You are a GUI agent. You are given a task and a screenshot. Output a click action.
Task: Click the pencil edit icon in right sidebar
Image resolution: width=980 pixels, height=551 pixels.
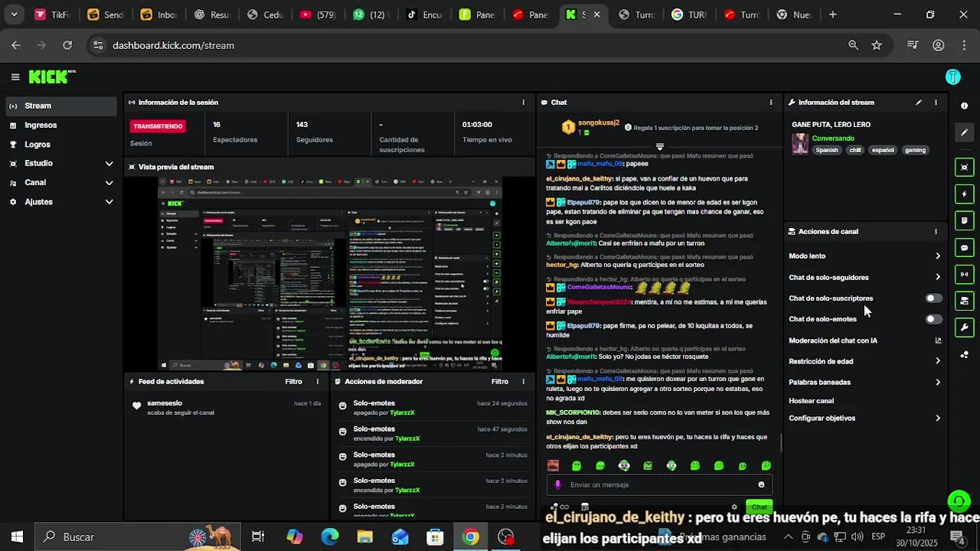point(964,132)
